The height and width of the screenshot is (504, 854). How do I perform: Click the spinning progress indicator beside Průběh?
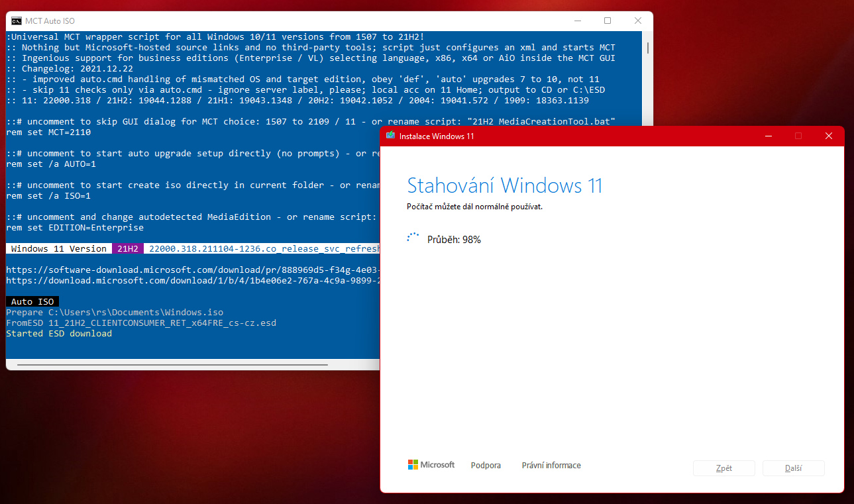(413, 239)
